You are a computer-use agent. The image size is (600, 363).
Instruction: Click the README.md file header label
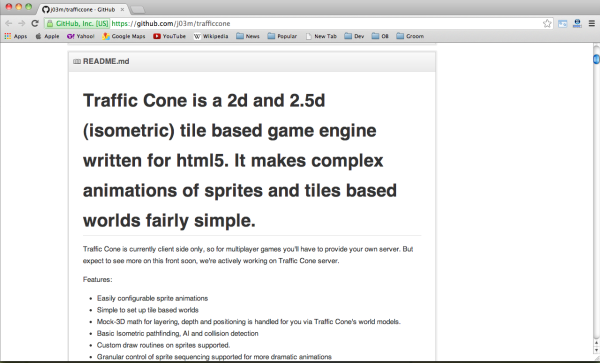tap(106, 62)
